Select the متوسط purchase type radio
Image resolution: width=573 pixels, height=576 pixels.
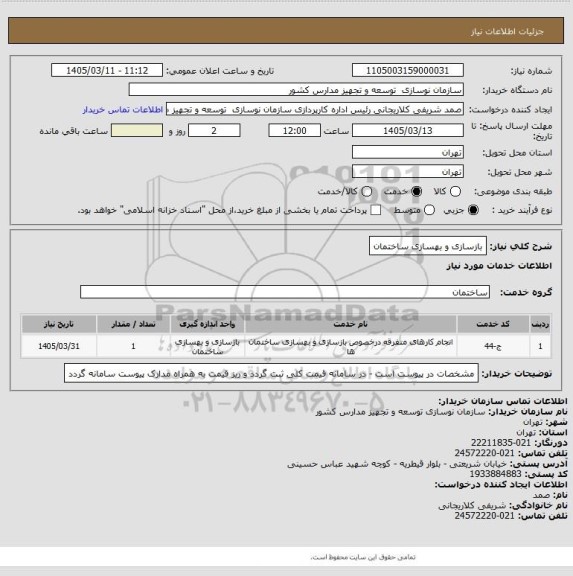point(429,210)
